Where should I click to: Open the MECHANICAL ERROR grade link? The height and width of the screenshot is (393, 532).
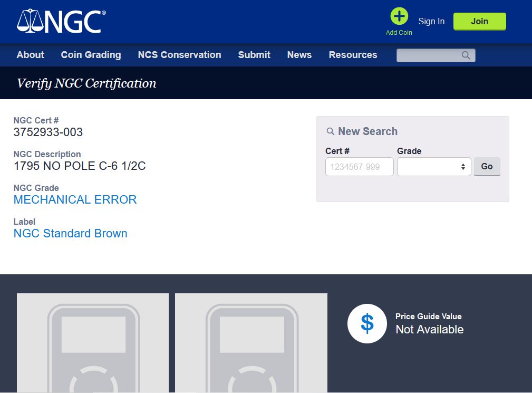pyautogui.click(x=75, y=199)
